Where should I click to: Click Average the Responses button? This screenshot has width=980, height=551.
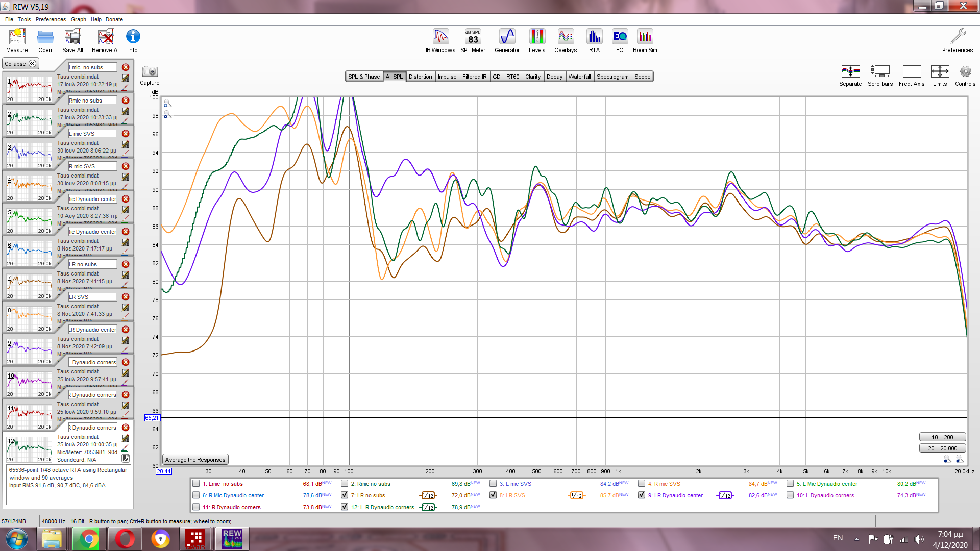[x=195, y=460]
